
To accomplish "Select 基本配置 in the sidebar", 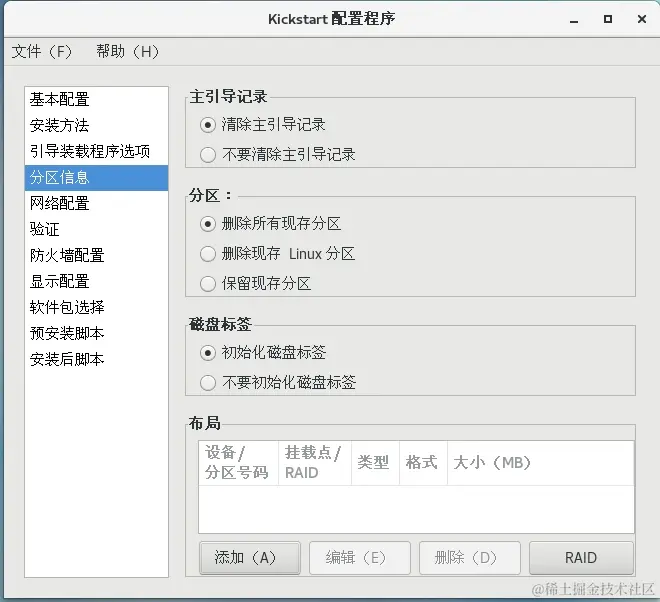I will click(x=96, y=99).
